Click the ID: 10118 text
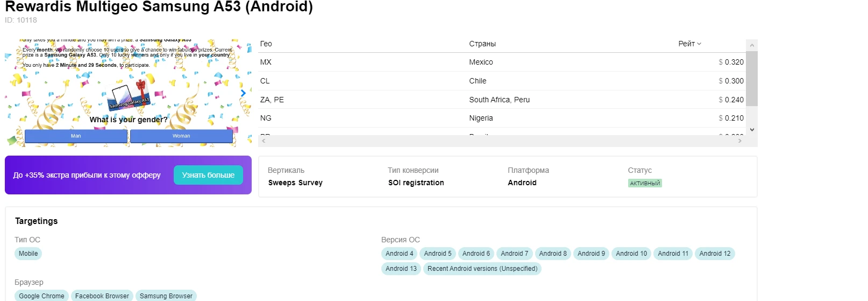 tap(21, 20)
